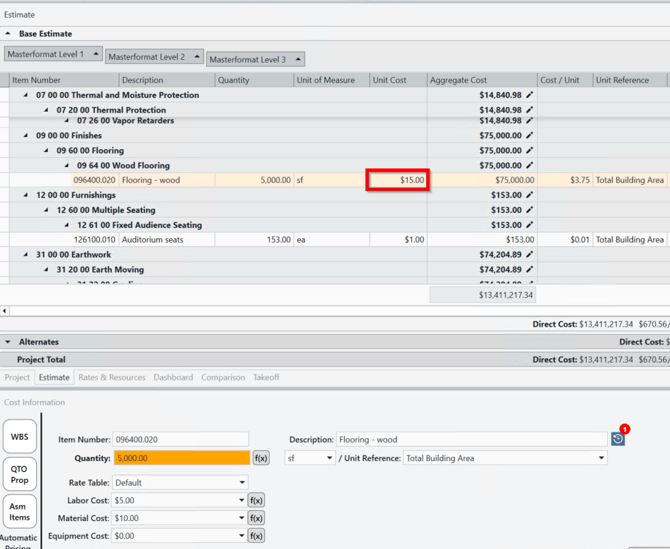Viewport: 670px width, 549px height.
Task: Click the f(x) button beside Quantity
Action: pyautogui.click(x=261, y=458)
